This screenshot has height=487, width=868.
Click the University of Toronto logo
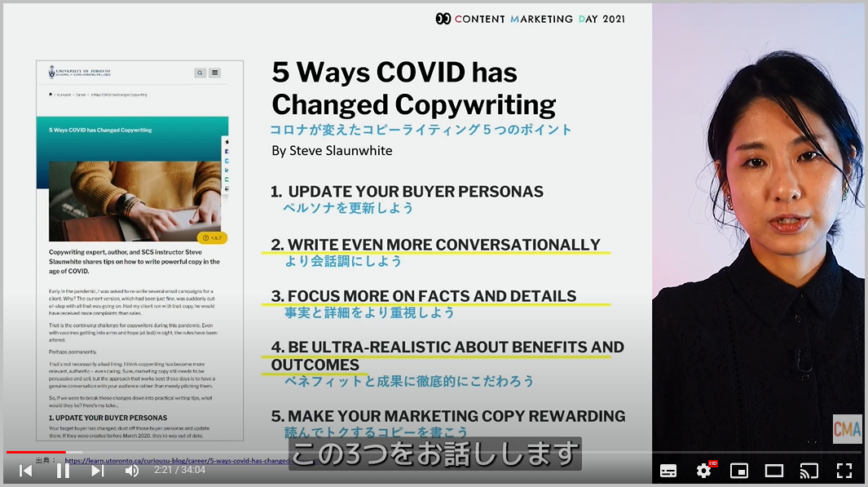80,72
